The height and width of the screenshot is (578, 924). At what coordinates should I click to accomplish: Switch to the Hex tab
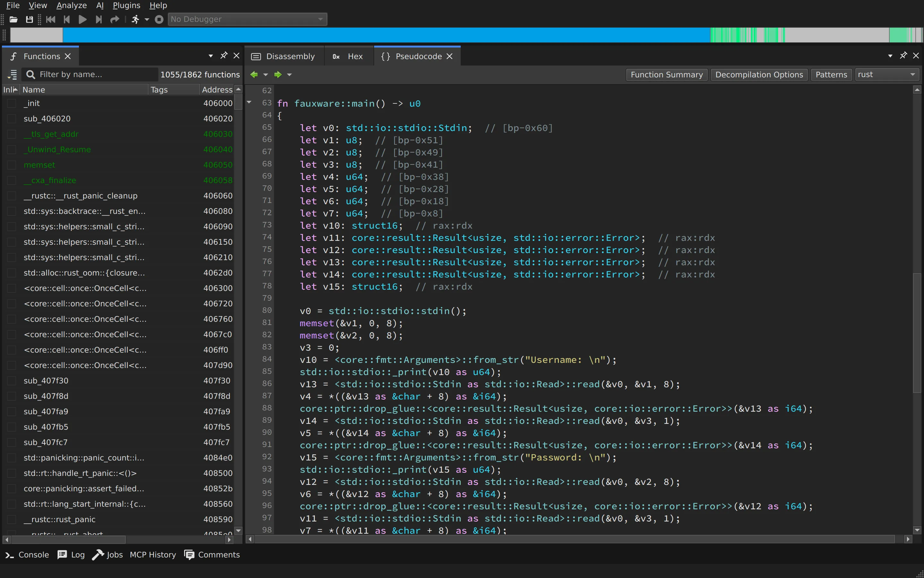pos(349,57)
